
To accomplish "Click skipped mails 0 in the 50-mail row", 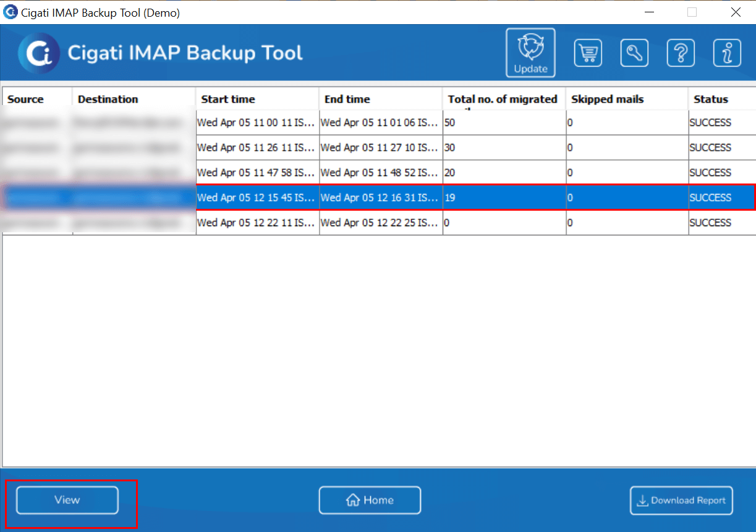I will point(627,122).
